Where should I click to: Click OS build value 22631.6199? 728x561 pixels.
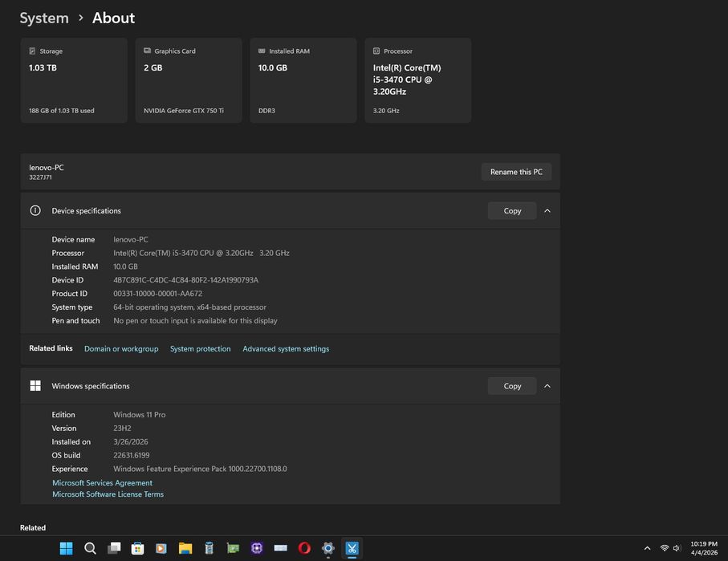tap(132, 455)
